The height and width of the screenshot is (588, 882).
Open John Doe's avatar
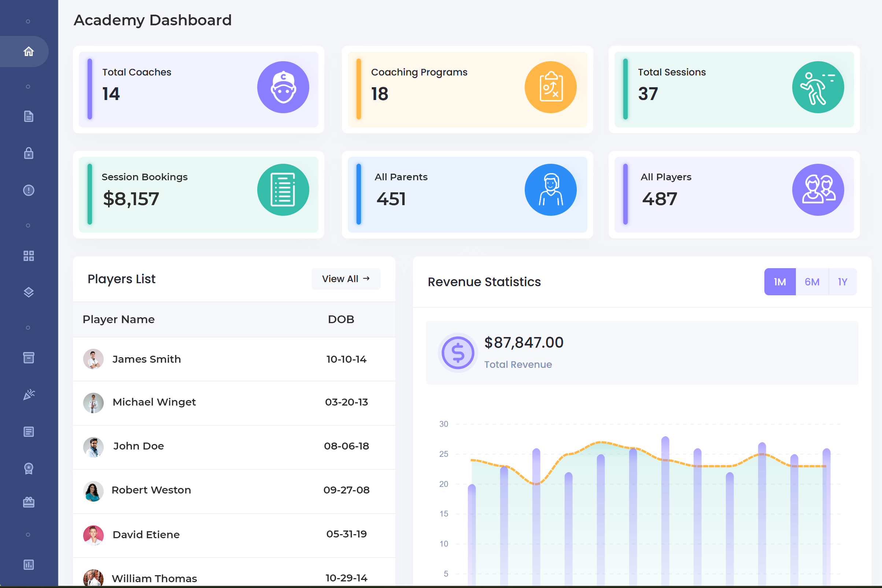tap(93, 447)
